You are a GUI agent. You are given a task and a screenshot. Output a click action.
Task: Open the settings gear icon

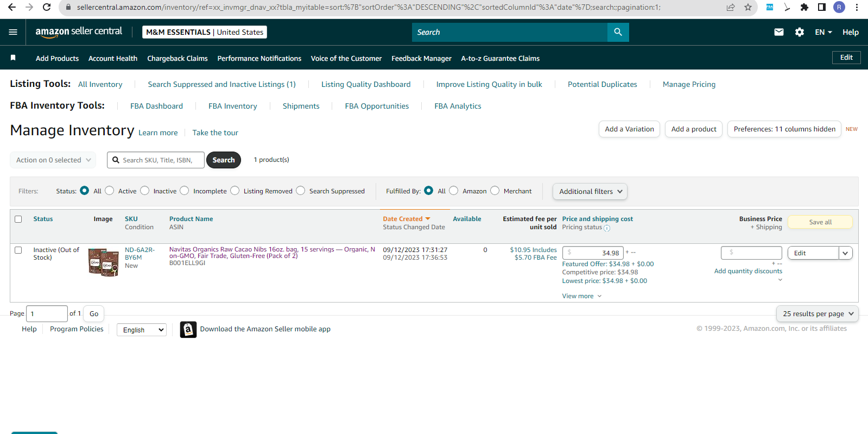click(800, 32)
